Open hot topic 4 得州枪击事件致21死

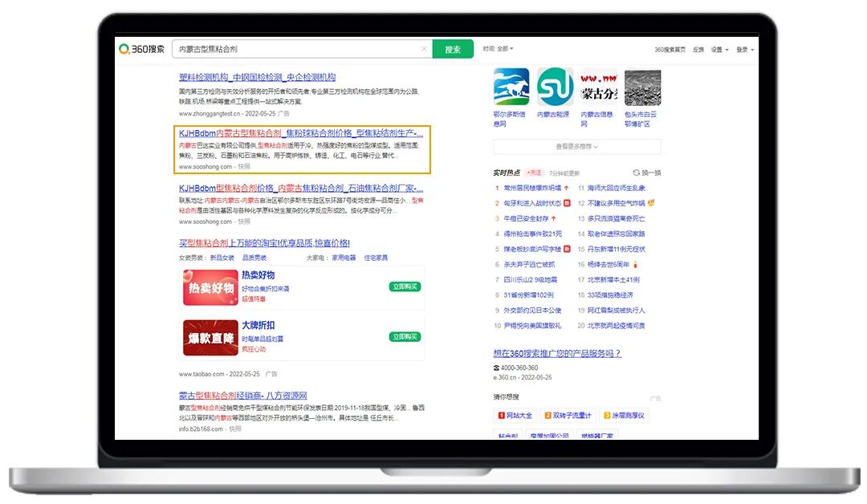pos(532,234)
